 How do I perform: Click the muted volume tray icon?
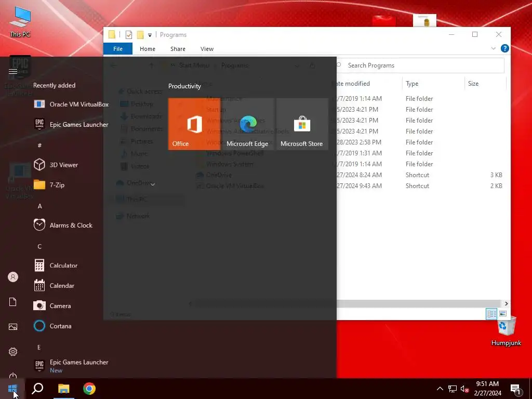[x=465, y=389]
